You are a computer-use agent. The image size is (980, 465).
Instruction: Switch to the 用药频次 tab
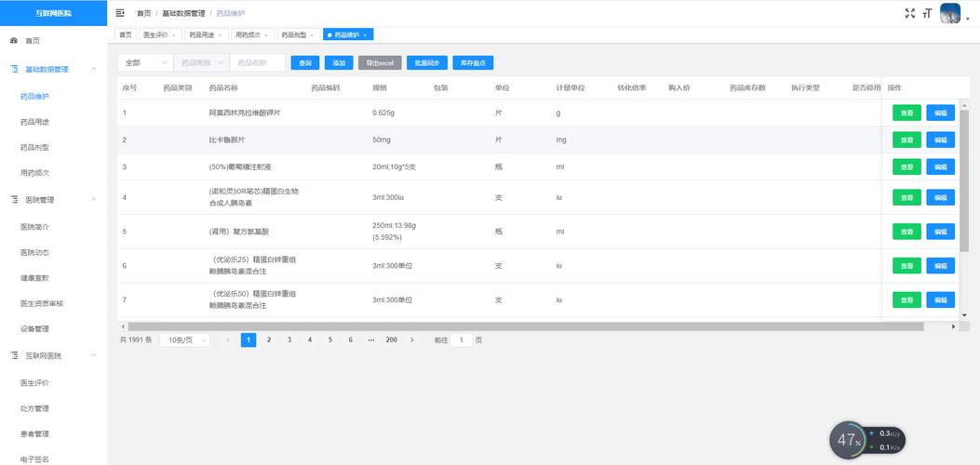pos(248,34)
